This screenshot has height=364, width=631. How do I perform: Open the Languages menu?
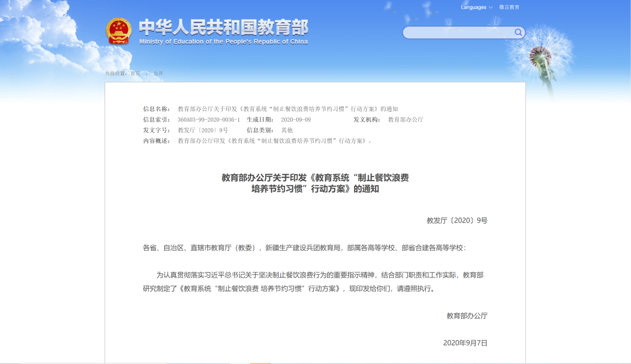tap(474, 7)
